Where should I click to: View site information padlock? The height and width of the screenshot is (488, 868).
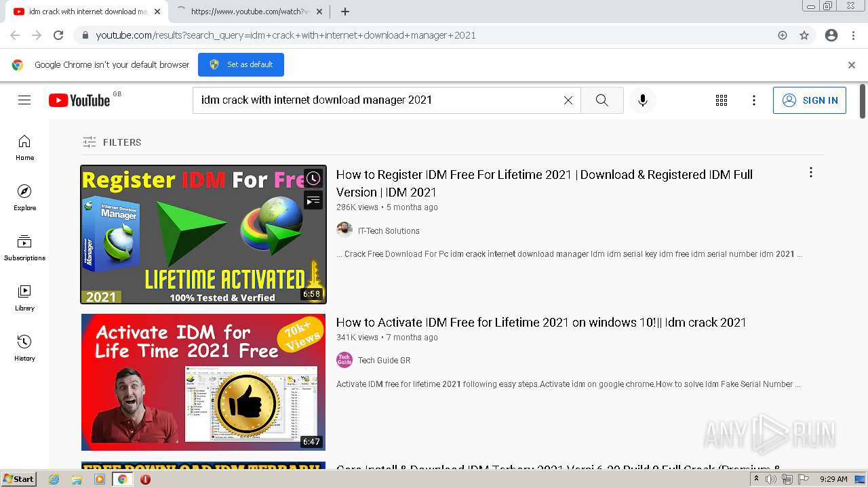click(85, 35)
